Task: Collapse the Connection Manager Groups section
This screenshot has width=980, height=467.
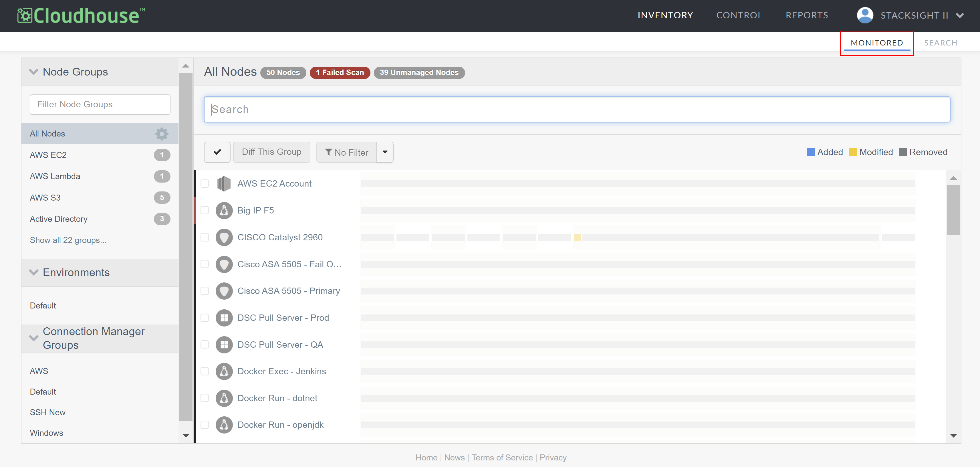Action: coord(34,338)
